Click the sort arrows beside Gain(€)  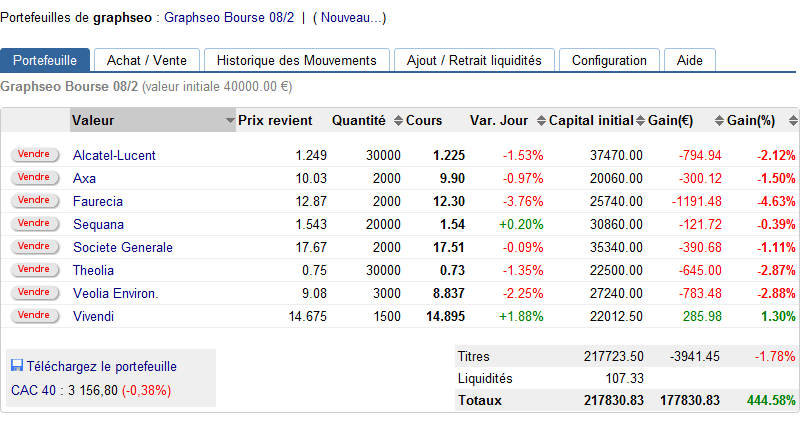[719, 121]
